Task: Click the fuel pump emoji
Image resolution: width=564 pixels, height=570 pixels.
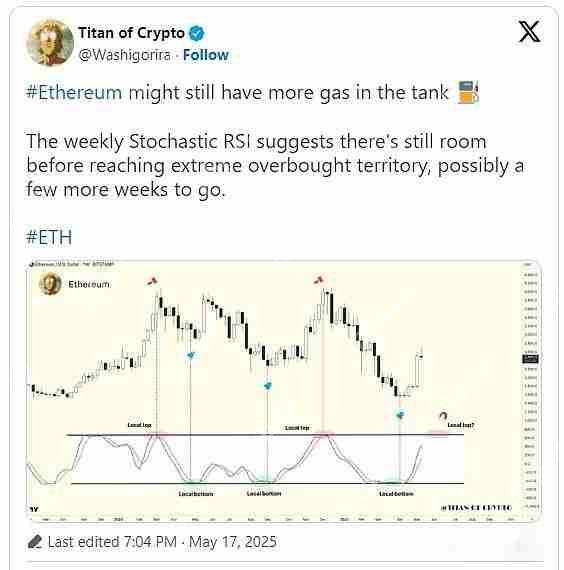Action: (468, 92)
